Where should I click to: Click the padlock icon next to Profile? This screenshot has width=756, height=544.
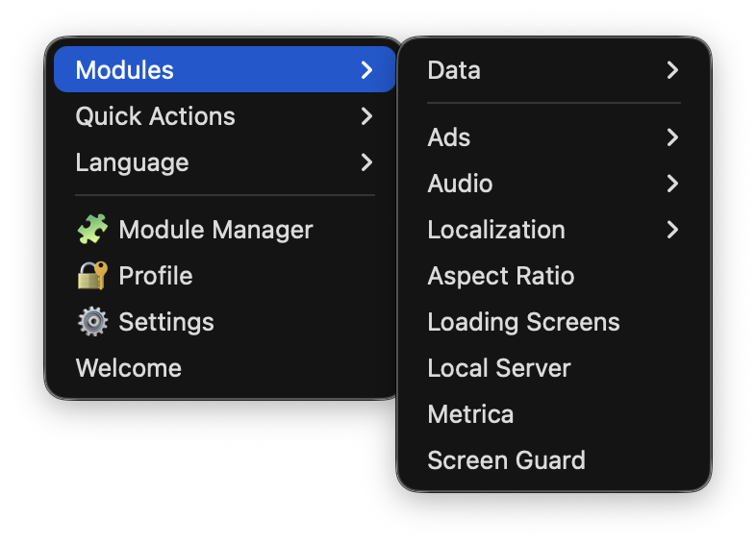pyautogui.click(x=92, y=276)
